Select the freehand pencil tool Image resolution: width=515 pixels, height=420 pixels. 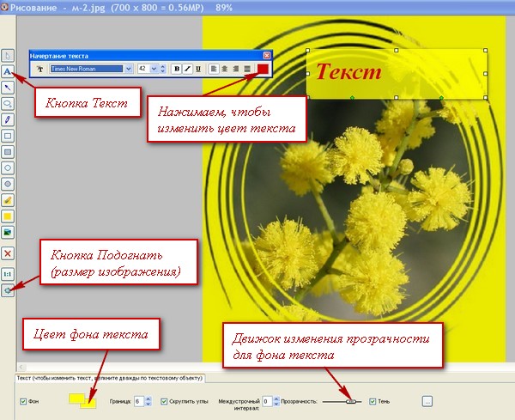8,119
